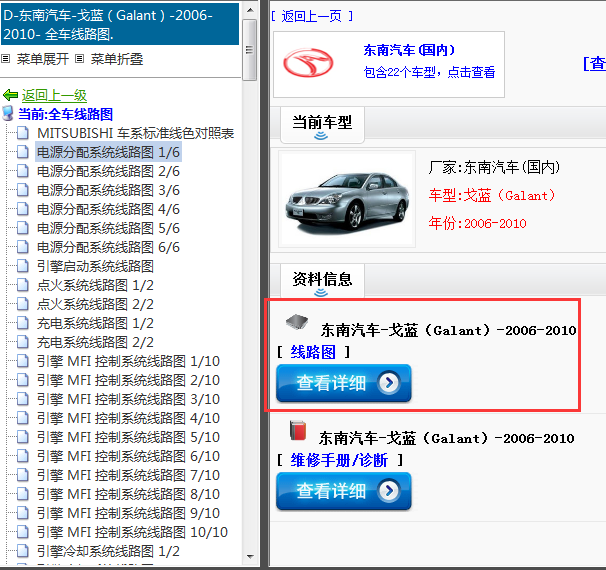Image resolution: width=606 pixels, height=570 pixels.
Task: Open 引擎 MFI 控制系统线路图 3/10
Action: coord(128,399)
